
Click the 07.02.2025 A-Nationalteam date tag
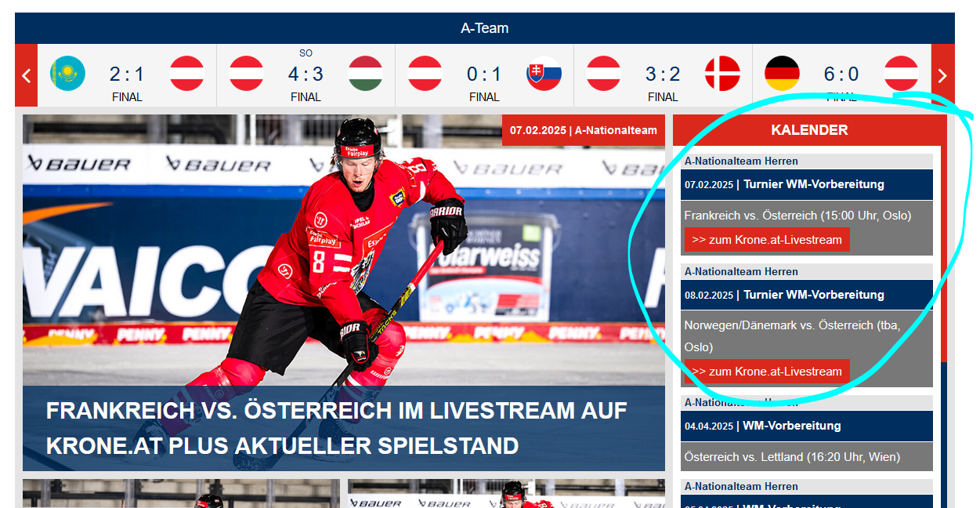(x=584, y=130)
